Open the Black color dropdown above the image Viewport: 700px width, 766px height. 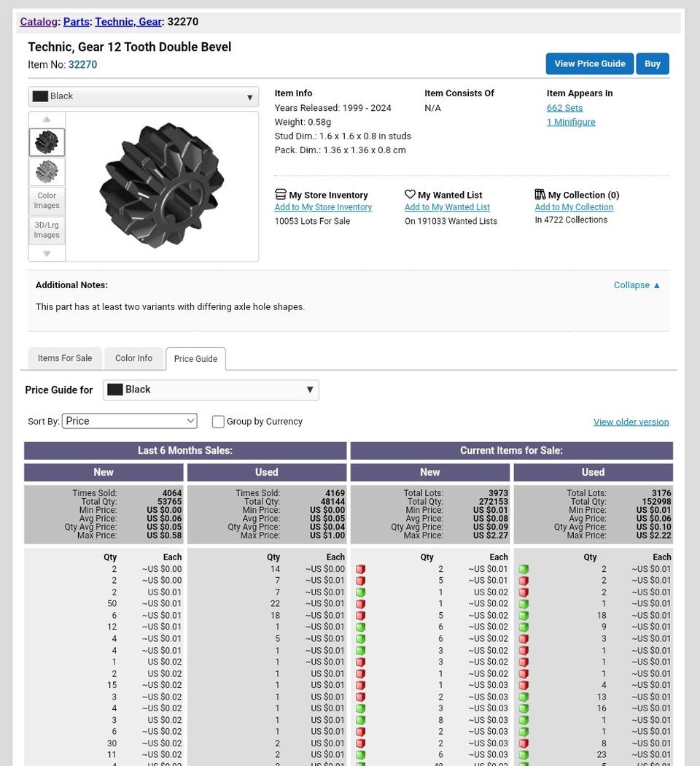pos(144,96)
